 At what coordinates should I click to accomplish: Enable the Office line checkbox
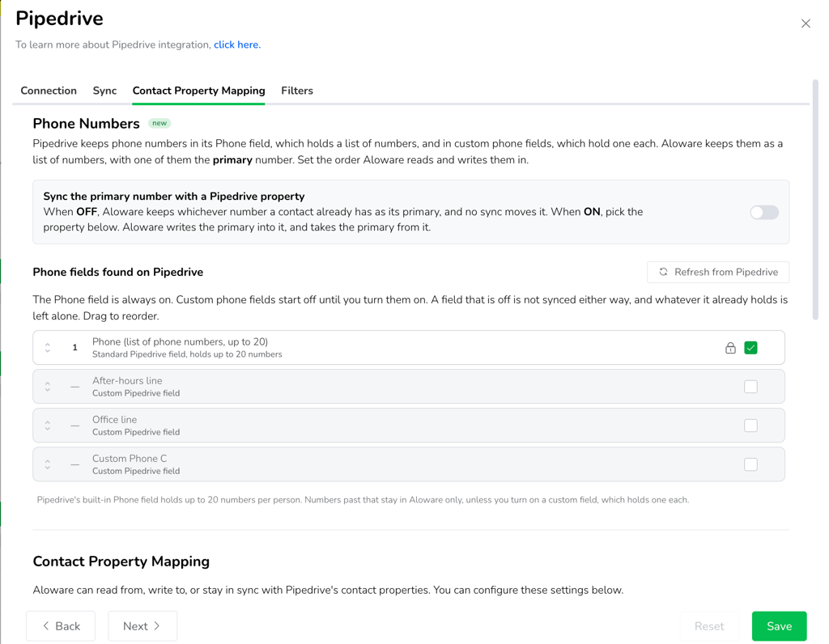pos(750,426)
